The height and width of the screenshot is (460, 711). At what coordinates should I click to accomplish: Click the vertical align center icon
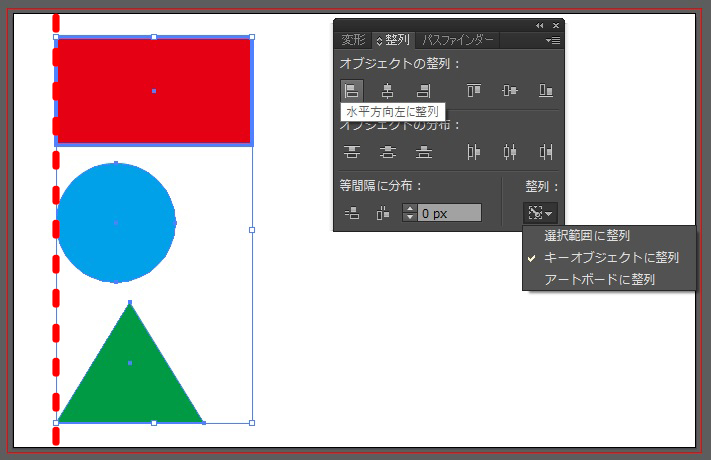click(510, 91)
